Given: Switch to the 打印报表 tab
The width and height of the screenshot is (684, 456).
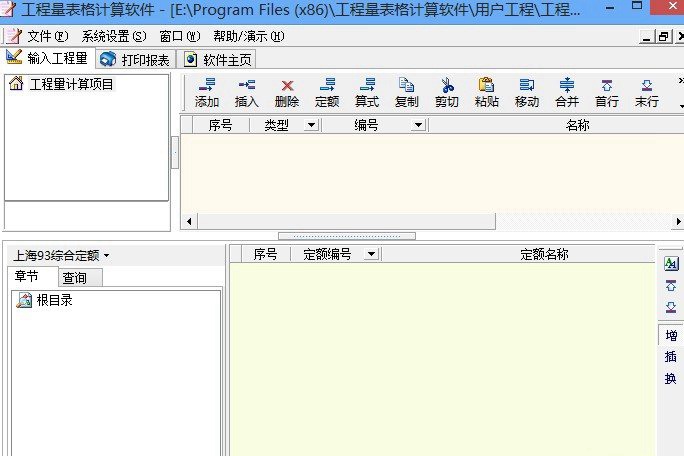Looking at the screenshot, I should click(135, 59).
